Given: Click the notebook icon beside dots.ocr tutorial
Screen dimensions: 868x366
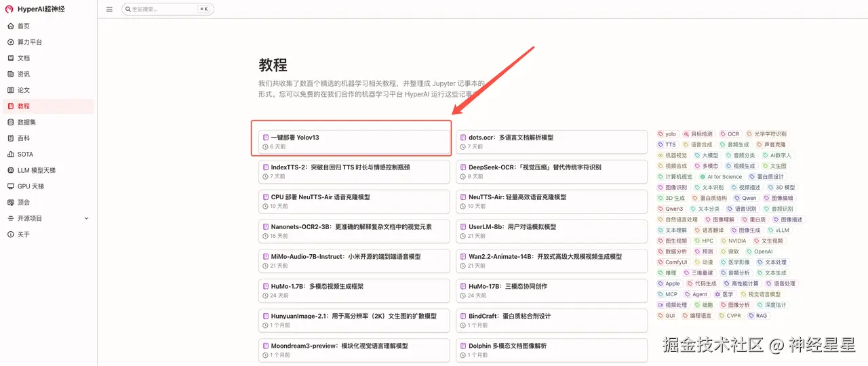Looking at the screenshot, I should (463, 138).
